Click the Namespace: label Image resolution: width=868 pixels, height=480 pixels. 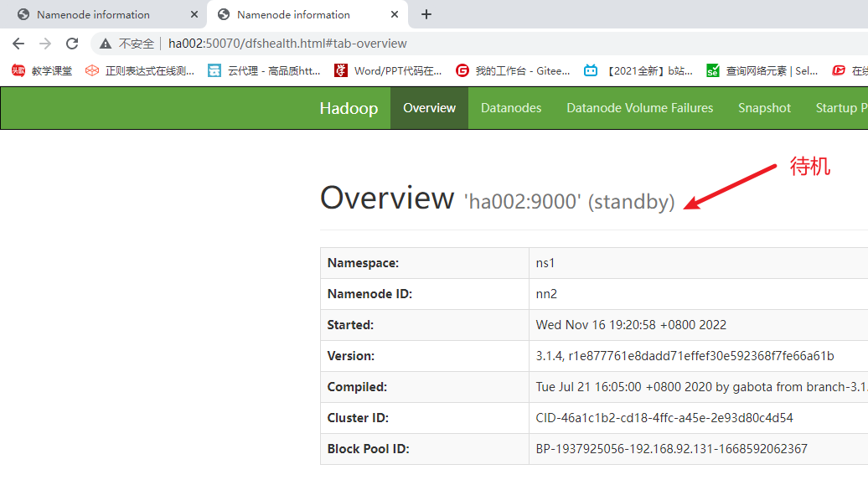(x=363, y=263)
